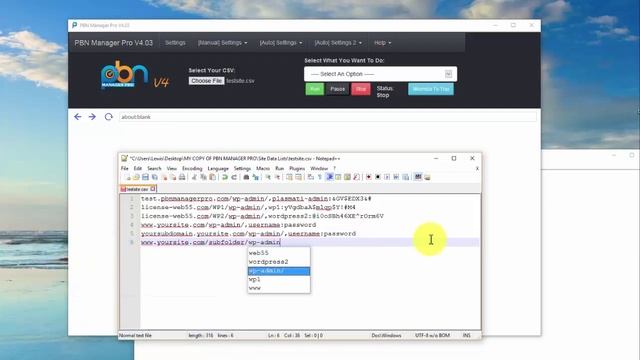The height and width of the screenshot is (360, 640).
Task: Click the Dos\Windows status bar entry
Action: [386, 335]
